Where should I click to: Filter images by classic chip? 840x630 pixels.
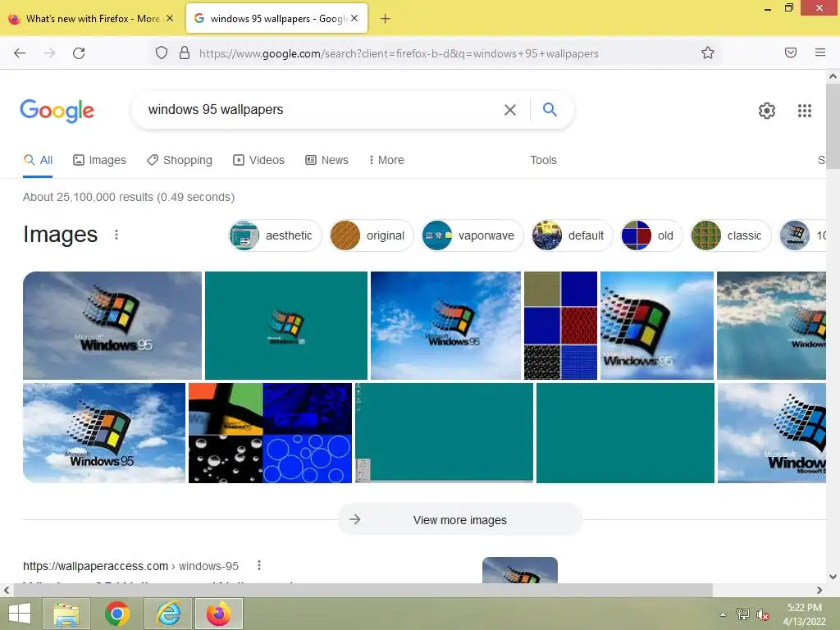point(731,235)
